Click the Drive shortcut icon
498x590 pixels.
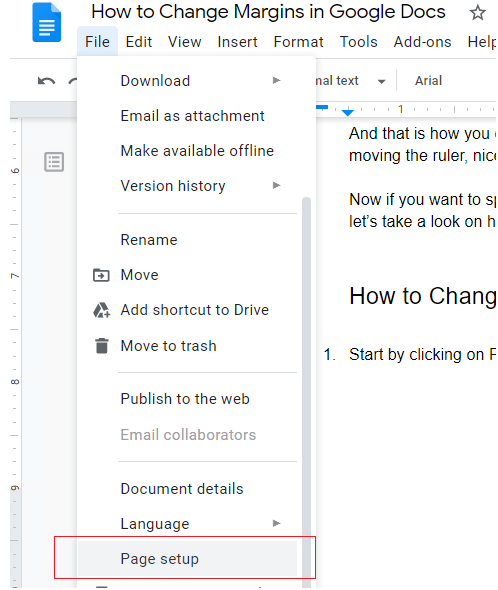(x=101, y=310)
